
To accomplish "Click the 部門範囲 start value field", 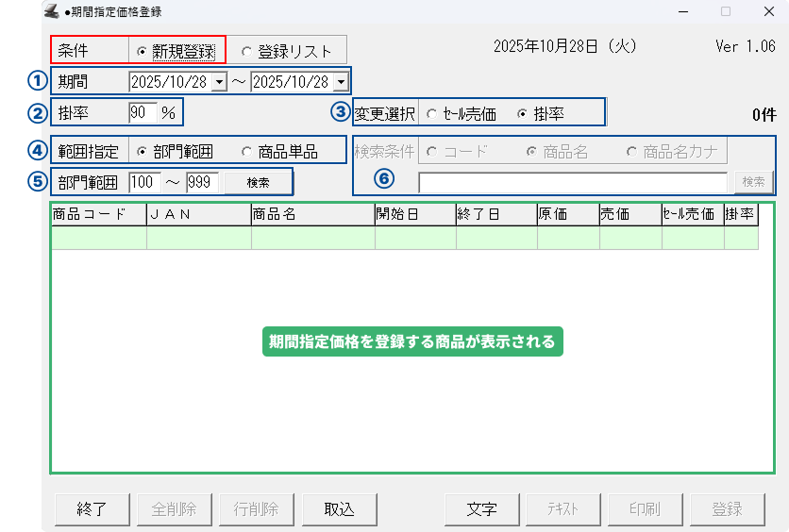I will click(x=143, y=182).
